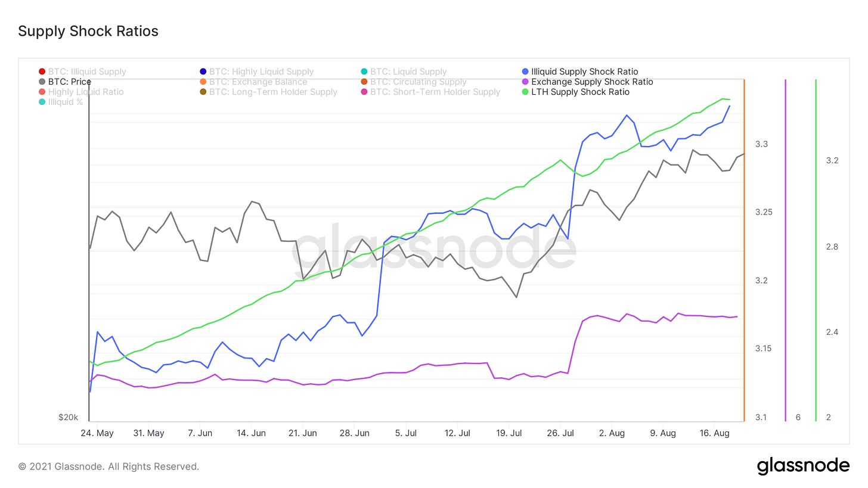This screenshot has height=488, width=868.
Task: Show BTC: Short-Term Holder Supply series
Action: [x=430, y=92]
